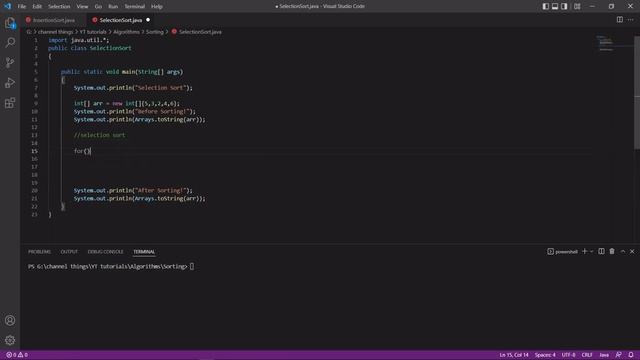Open the Go menu

(x=98, y=7)
